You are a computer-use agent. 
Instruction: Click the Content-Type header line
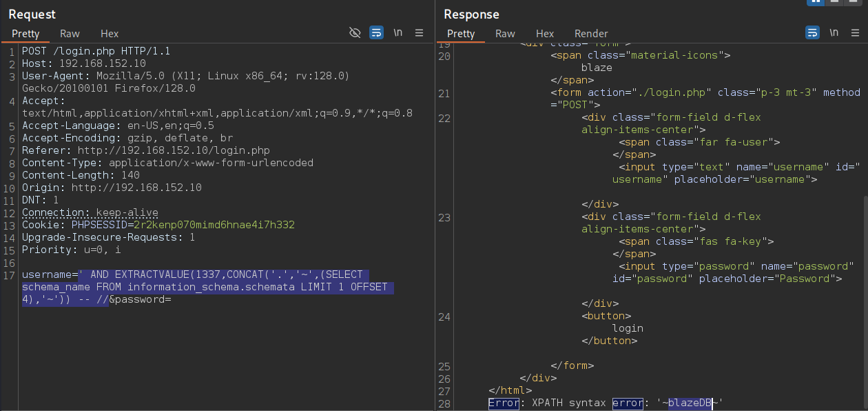click(167, 163)
